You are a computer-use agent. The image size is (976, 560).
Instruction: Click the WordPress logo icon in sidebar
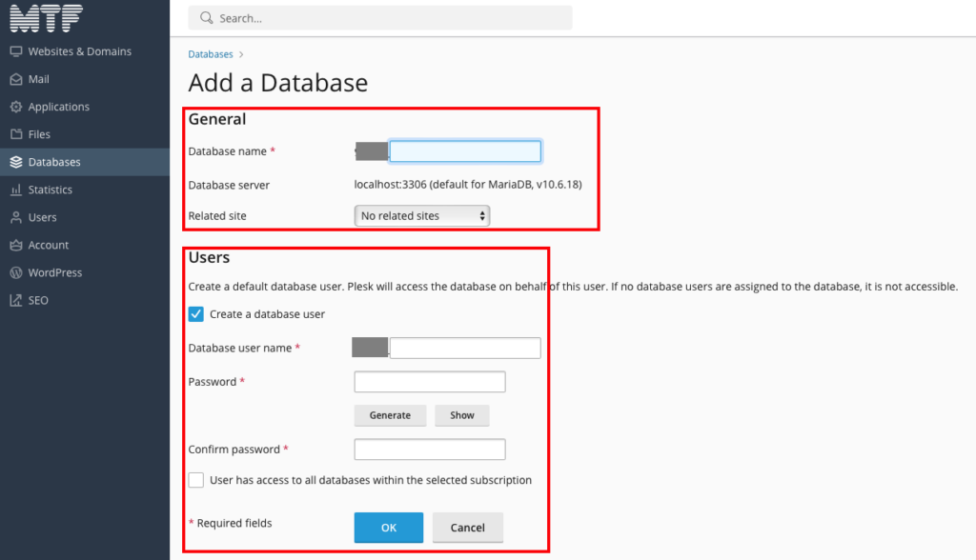[16, 272]
